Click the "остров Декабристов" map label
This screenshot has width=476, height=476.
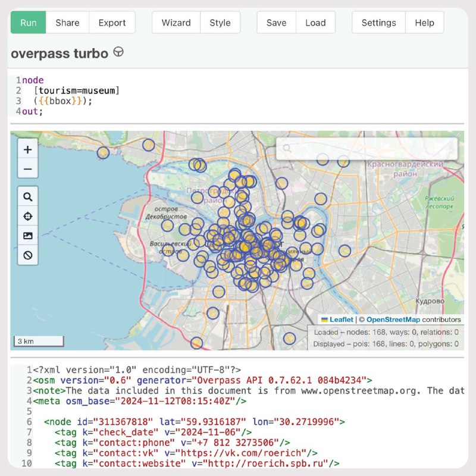pyautogui.click(x=166, y=213)
